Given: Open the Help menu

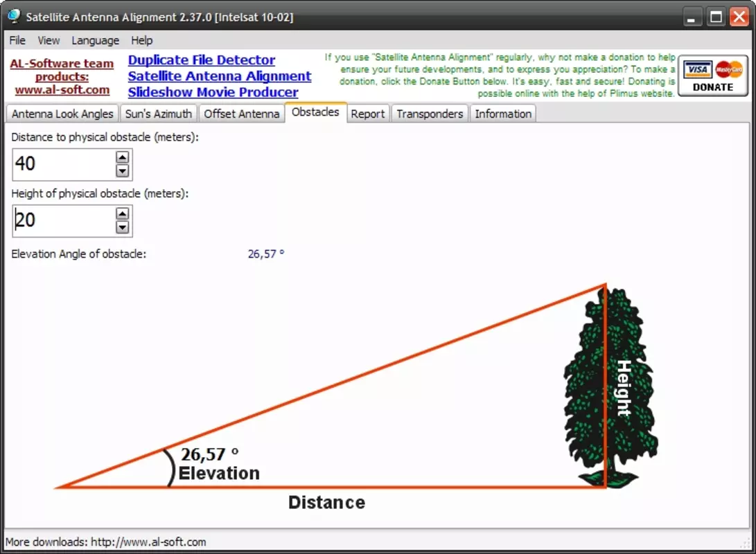Looking at the screenshot, I should click(142, 40).
